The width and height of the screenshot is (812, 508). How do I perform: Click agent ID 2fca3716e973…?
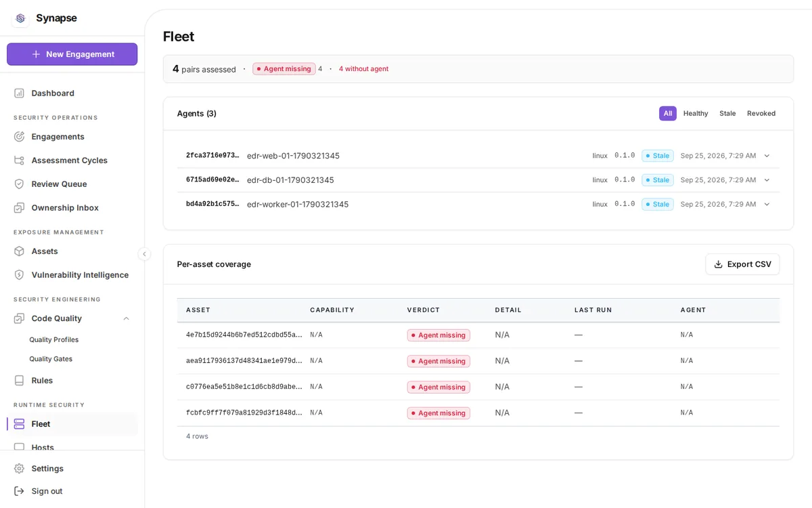point(212,156)
